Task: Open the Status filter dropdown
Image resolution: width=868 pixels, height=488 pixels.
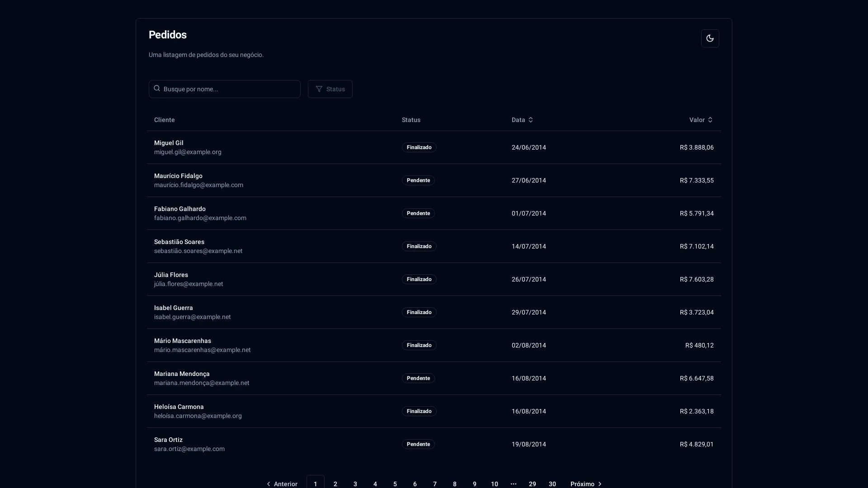Action: pos(330,89)
